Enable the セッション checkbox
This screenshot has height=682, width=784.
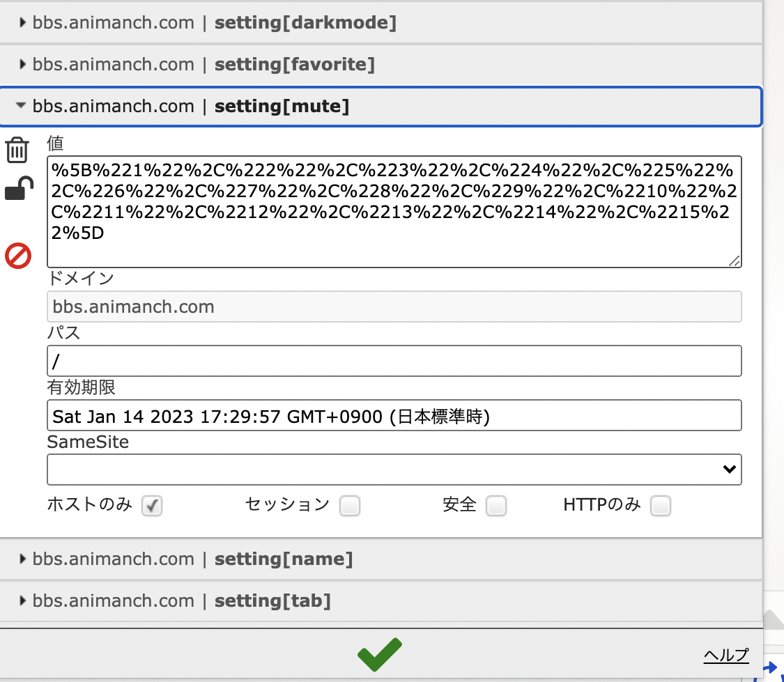click(350, 506)
